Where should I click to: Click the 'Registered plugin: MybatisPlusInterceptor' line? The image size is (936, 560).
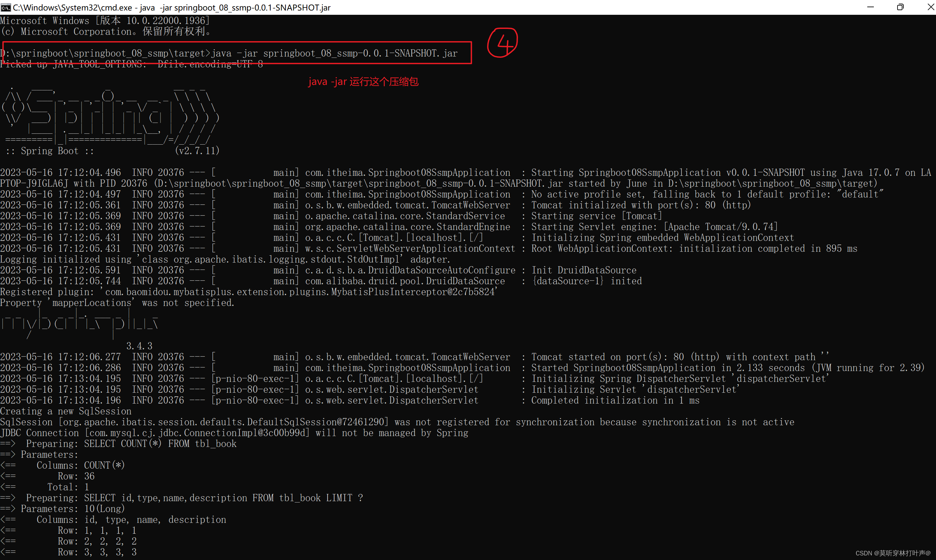click(x=249, y=292)
